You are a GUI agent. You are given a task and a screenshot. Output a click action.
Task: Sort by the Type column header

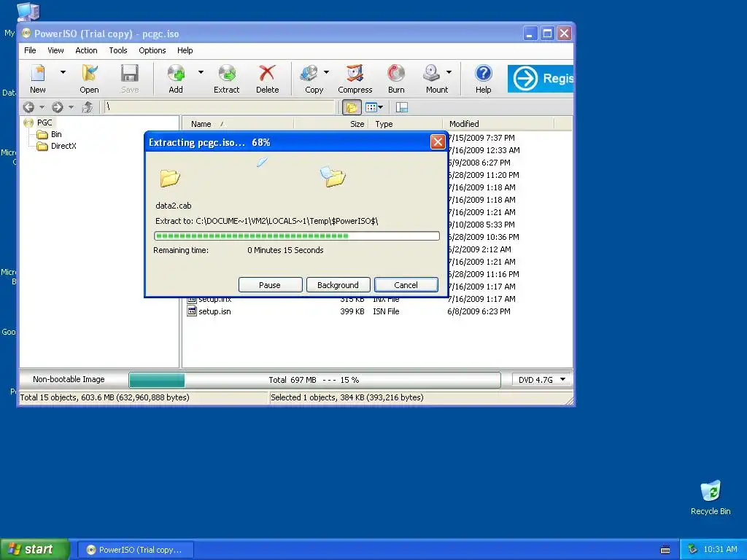click(x=406, y=124)
